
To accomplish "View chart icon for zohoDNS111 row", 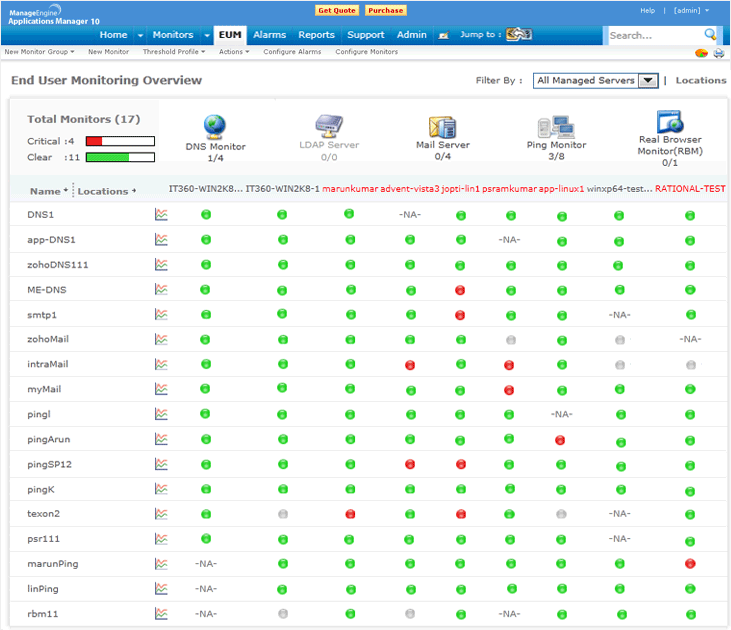I will click(161, 264).
